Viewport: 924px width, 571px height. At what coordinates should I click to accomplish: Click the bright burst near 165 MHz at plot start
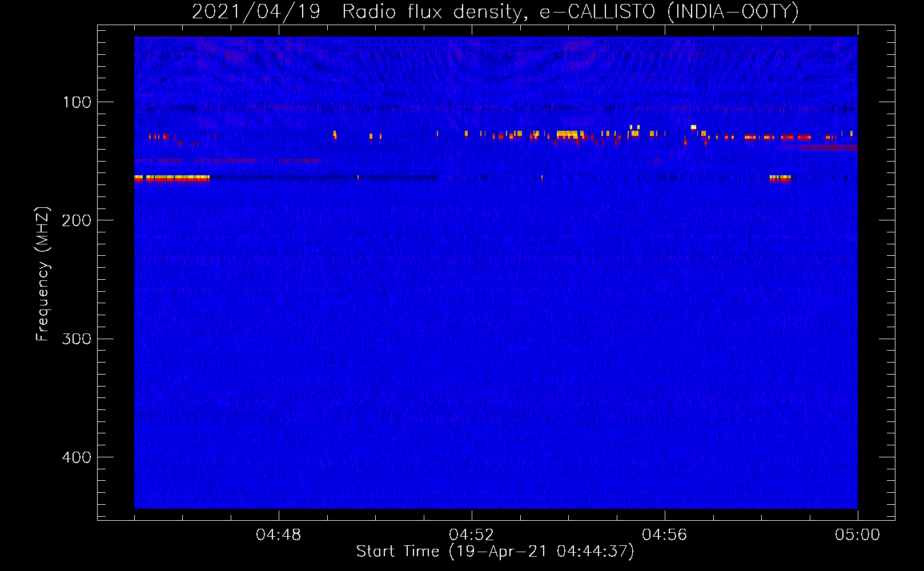[x=172, y=179]
